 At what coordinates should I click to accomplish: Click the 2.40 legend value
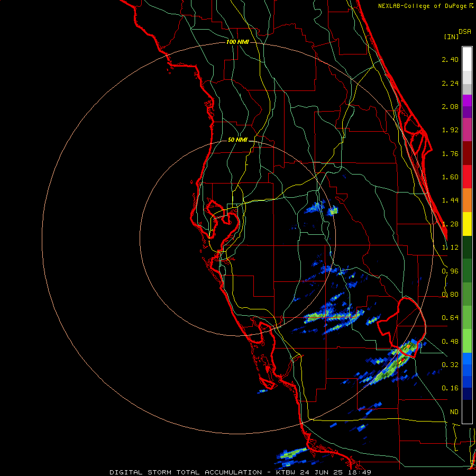[450, 59]
